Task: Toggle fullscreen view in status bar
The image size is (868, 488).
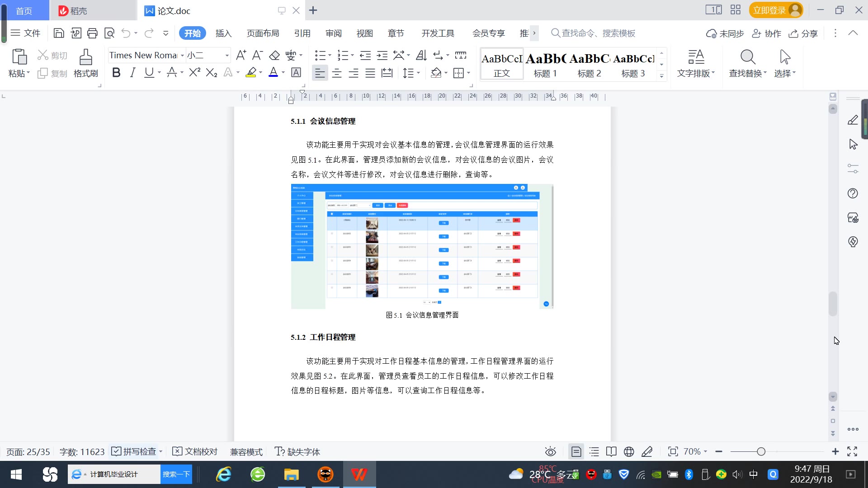Action: (x=852, y=451)
